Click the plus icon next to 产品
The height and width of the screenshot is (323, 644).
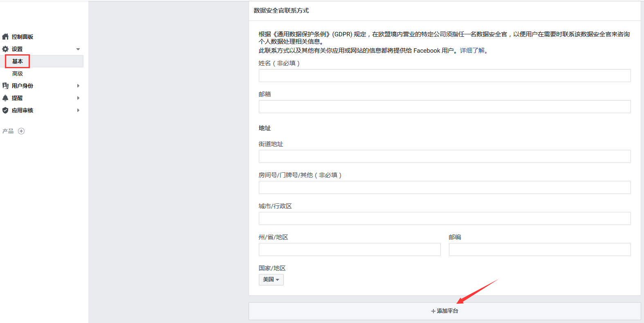[21, 131]
